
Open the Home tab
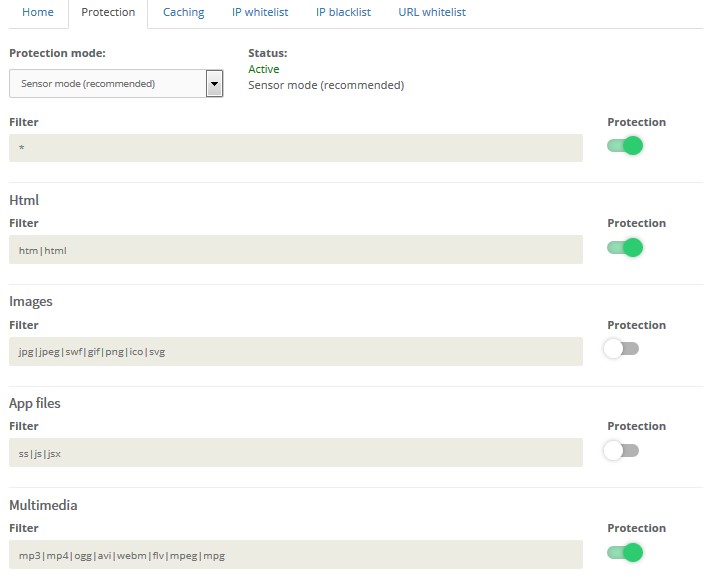point(38,13)
